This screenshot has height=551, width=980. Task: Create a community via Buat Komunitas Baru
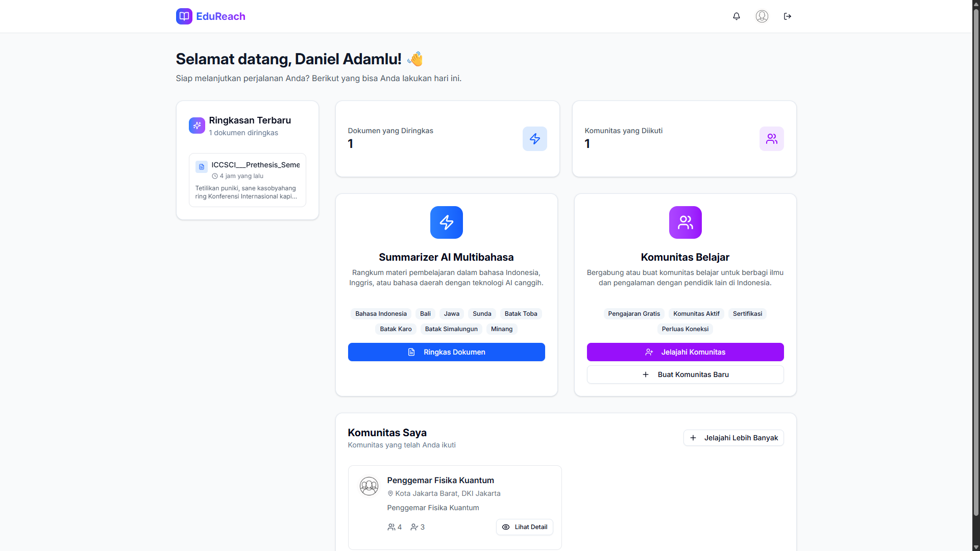pyautogui.click(x=685, y=374)
